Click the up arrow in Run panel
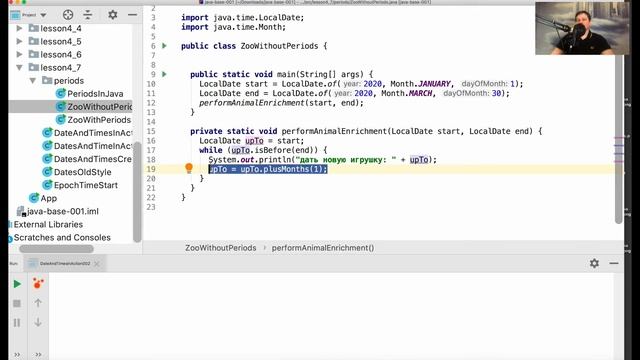 click(38, 303)
